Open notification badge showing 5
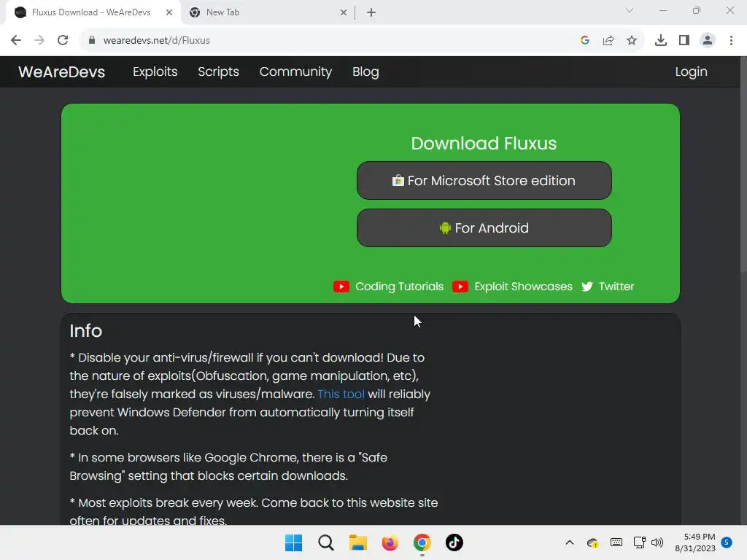This screenshot has width=747, height=560. click(x=727, y=542)
